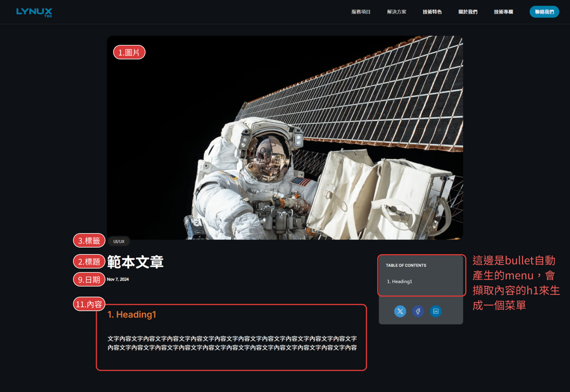The height and width of the screenshot is (392, 570).
Task: Click the 3.標籤 annotation badge
Action: coord(89,240)
